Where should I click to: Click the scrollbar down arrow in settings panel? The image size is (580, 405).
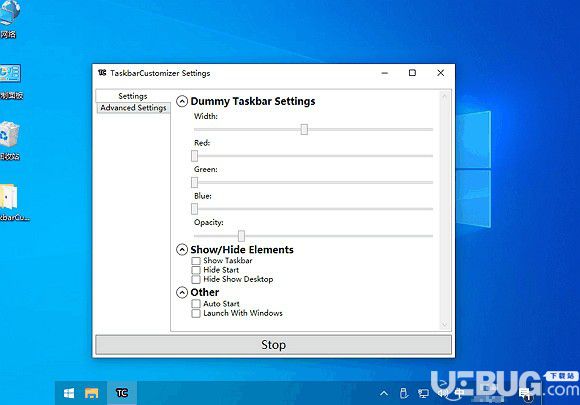(x=444, y=325)
